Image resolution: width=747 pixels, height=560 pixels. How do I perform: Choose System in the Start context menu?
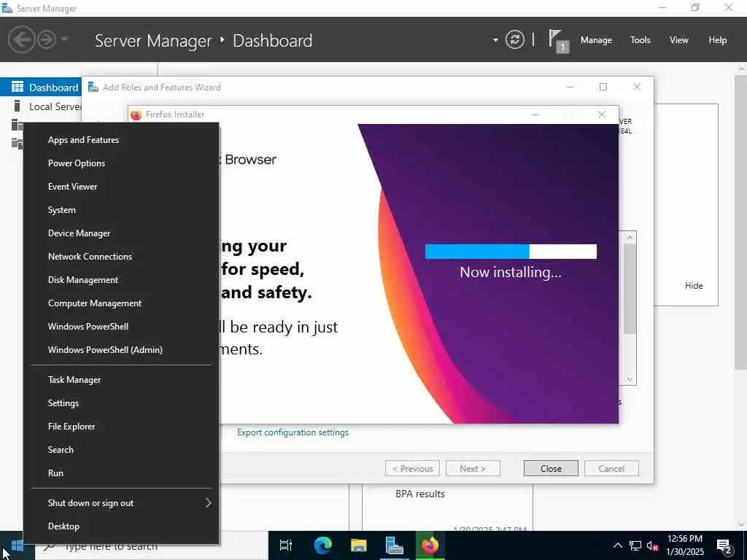pos(121,210)
